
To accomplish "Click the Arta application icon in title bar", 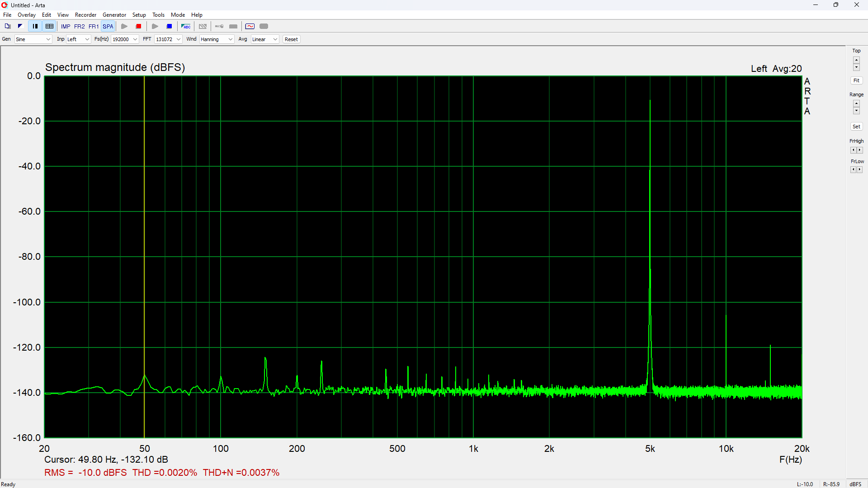I will pos(5,5).
